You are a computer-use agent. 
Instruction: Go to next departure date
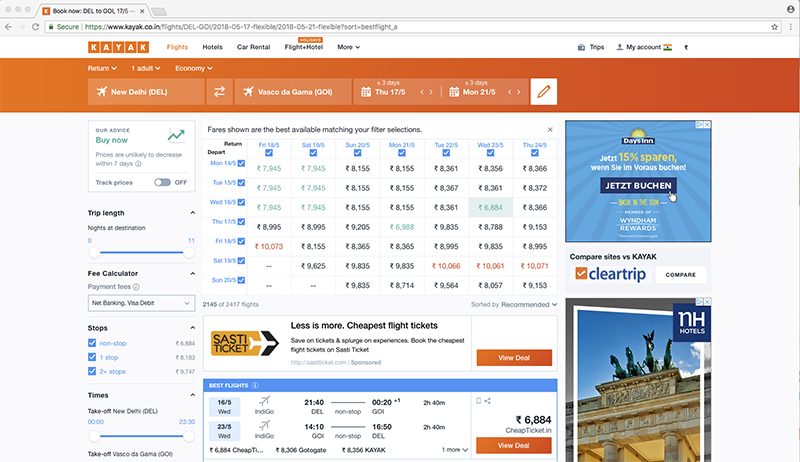[x=431, y=92]
